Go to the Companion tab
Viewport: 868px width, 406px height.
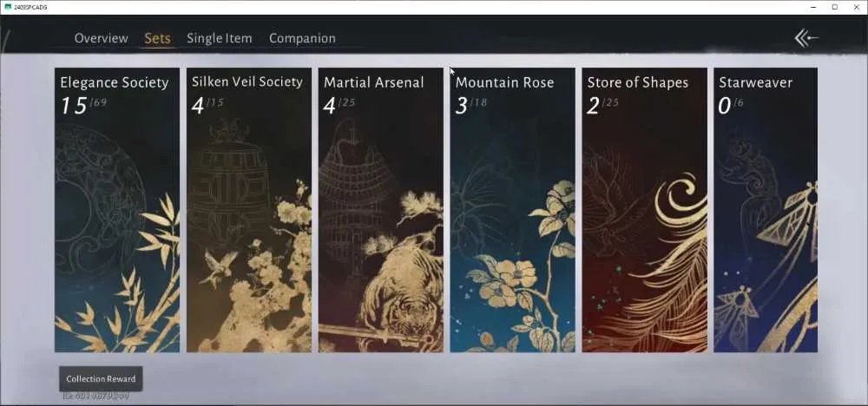coord(302,38)
